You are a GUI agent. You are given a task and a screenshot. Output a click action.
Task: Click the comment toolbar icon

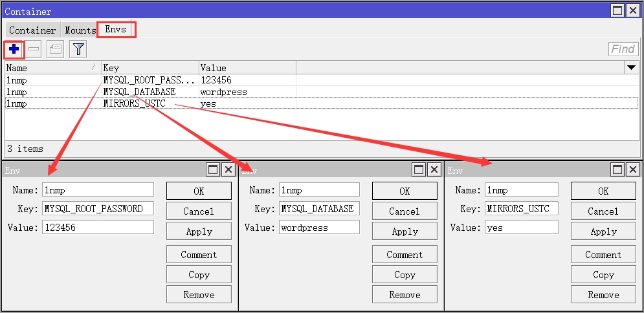click(55, 49)
